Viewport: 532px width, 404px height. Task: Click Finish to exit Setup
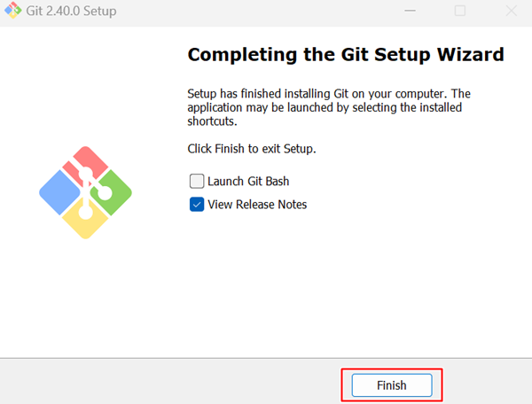[392, 385]
